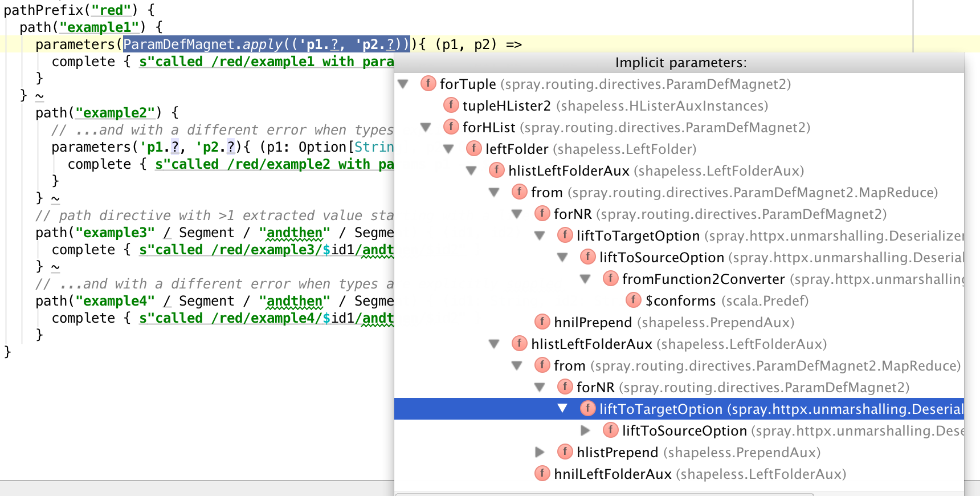This screenshot has height=496, width=980.
Task: Click icon of the highlighted liftToTargetOption row
Action: (588, 408)
